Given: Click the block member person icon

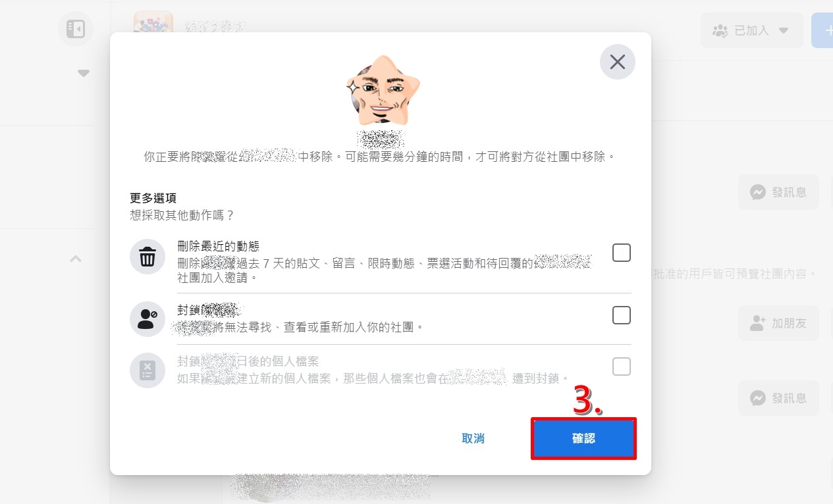Looking at the screenshot, I should coord(148,319).
